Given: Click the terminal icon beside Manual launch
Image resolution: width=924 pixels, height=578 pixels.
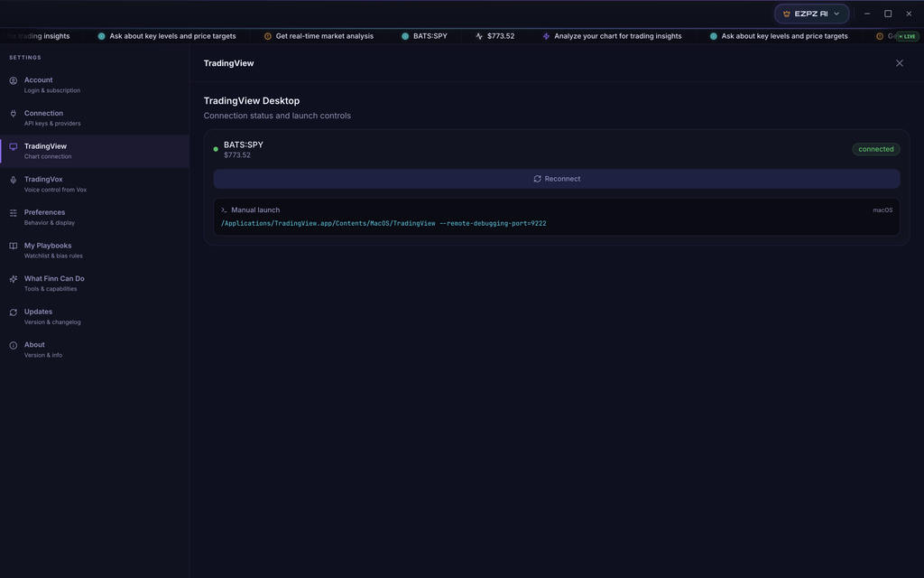Looking at the screenshot, I should pyautogui.click(x=224, y=210).
